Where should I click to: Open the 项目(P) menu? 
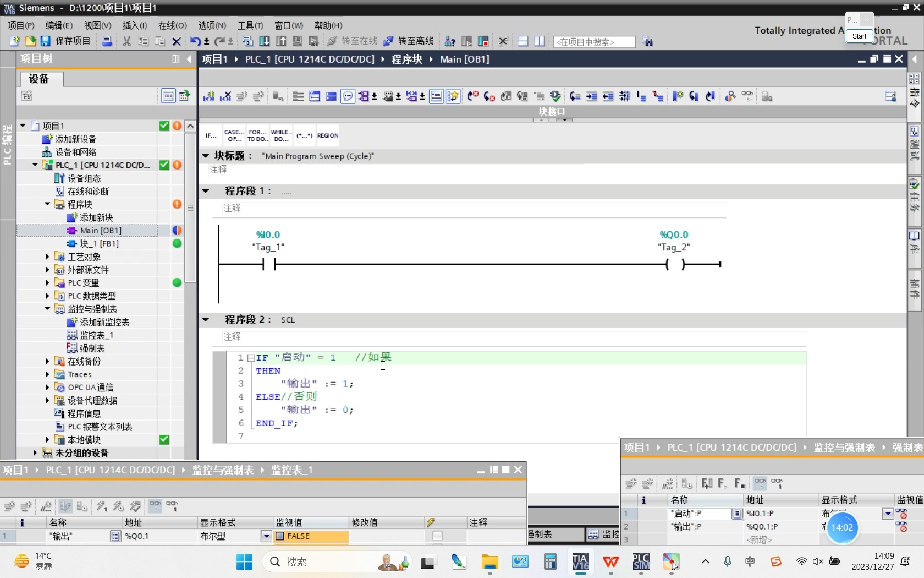pyautogui.click(x=21, y=25)
